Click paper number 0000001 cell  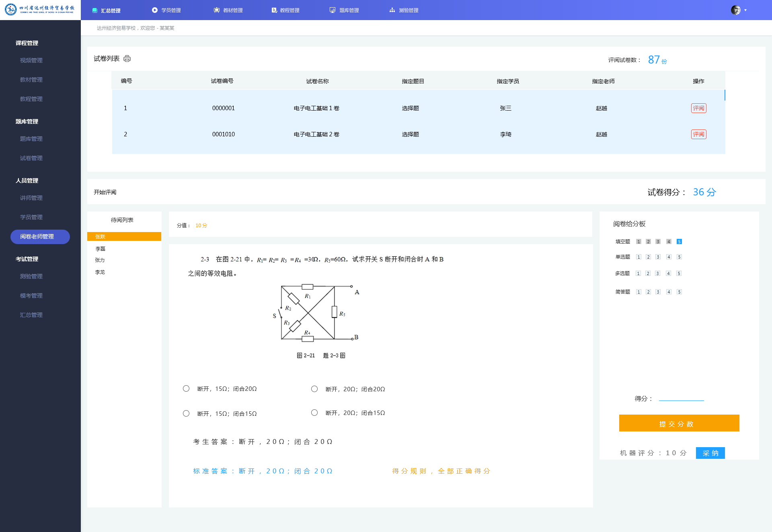tap(224, 108)
